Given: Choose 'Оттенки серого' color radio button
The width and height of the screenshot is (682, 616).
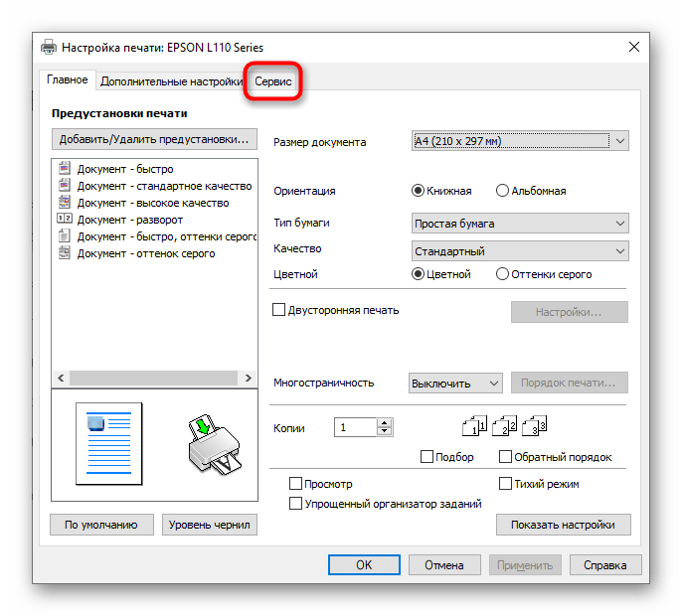Looking at the screenshot, I should tap(502, 274).
